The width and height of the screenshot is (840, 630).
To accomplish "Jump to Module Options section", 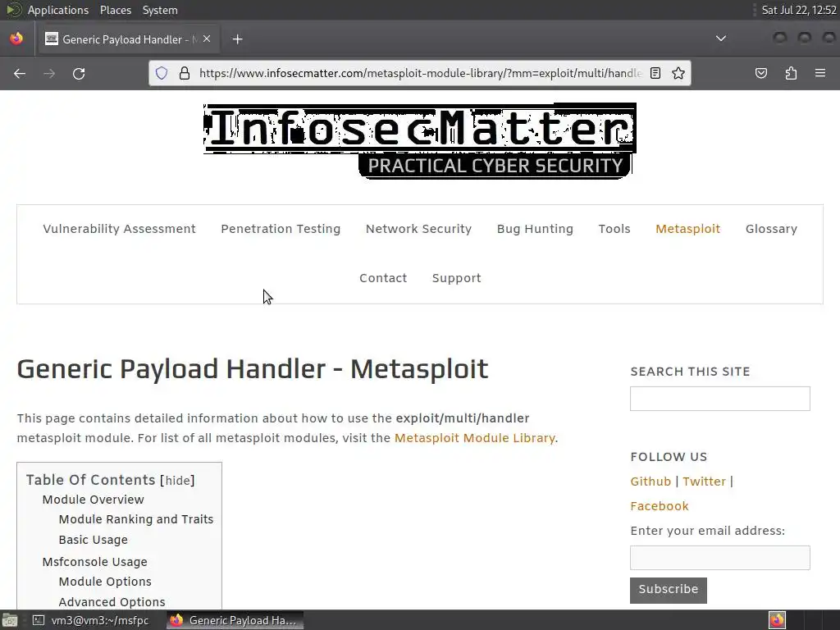I will click(105, 582).
